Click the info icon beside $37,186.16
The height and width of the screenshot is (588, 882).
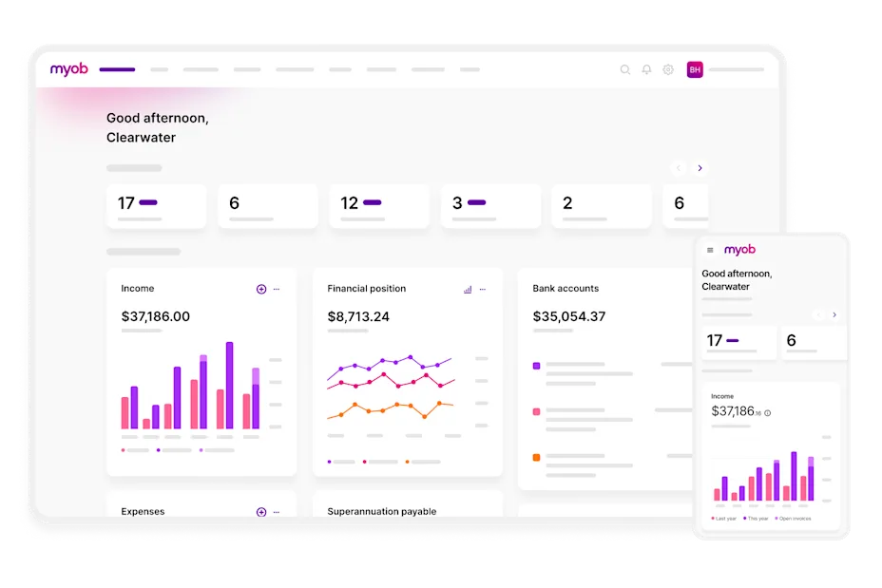click(x=767, y=413)
